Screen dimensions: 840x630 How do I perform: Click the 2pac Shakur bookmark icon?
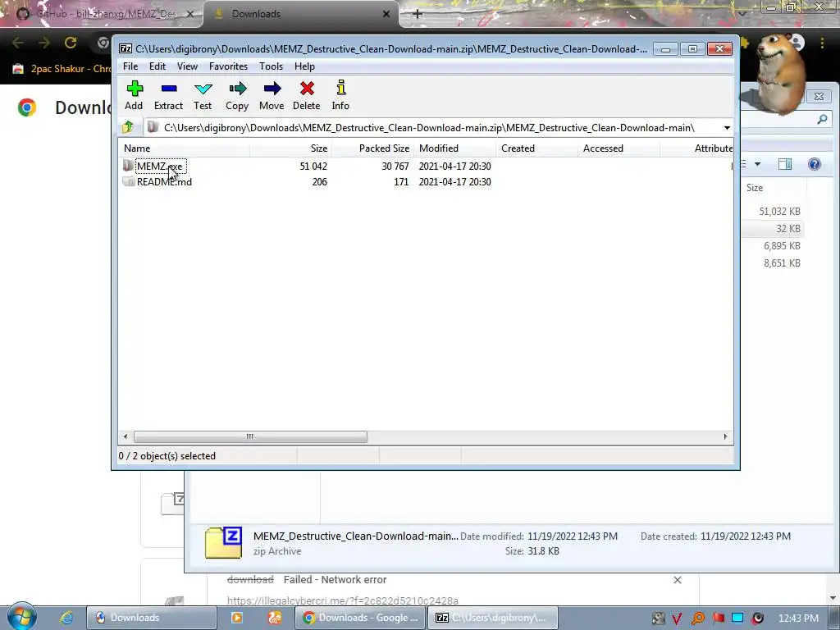coord(18,69)
